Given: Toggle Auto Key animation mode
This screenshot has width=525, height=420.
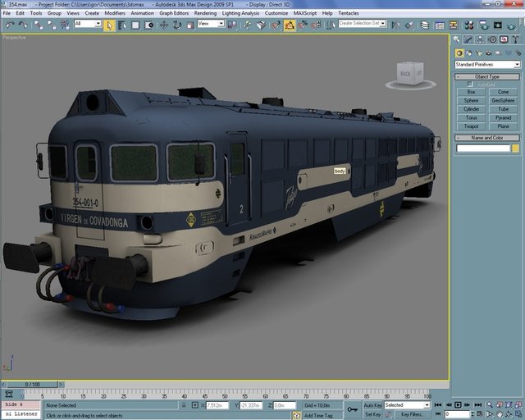Looking at the screenshot, I should click(372, 405).
